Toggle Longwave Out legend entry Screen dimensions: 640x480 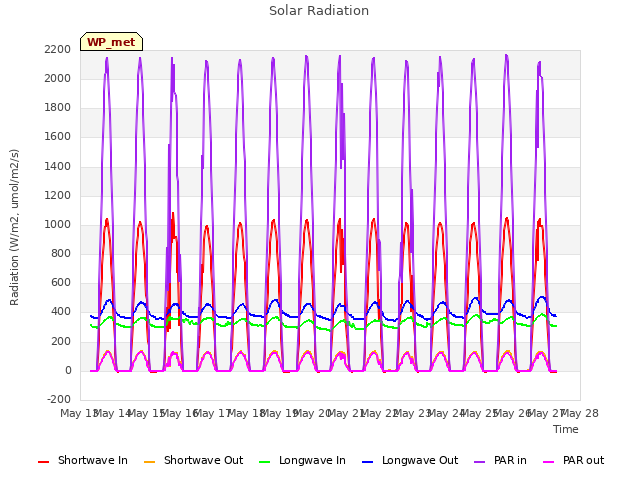click(x=410, y=460)
